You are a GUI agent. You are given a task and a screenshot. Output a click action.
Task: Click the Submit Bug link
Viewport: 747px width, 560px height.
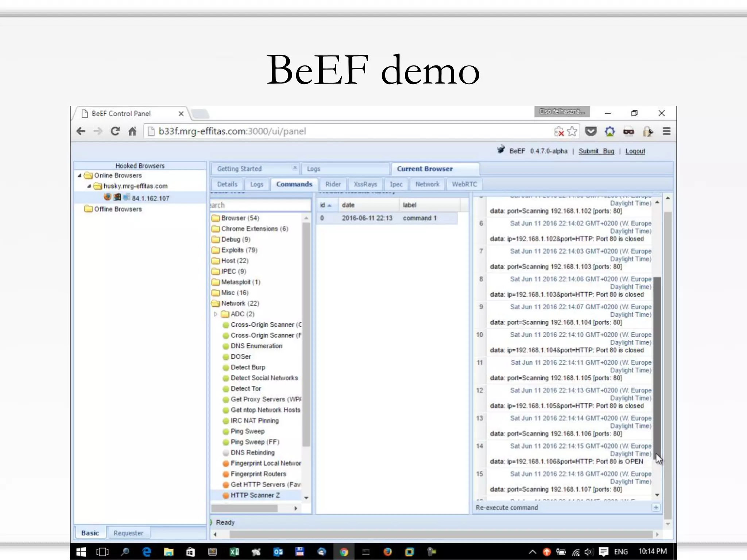(596, 151)
